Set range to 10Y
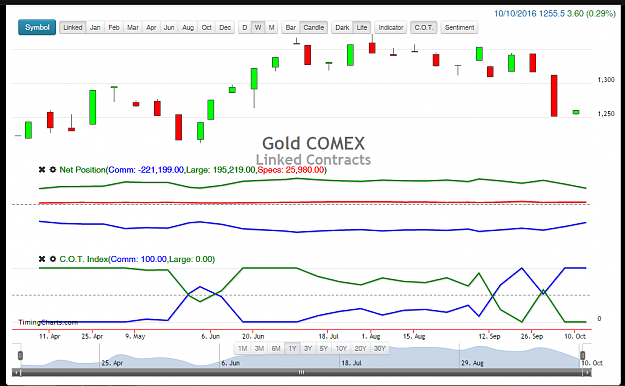Image resolution: width=625 pixels, height=386 pixels. [341, 349]
